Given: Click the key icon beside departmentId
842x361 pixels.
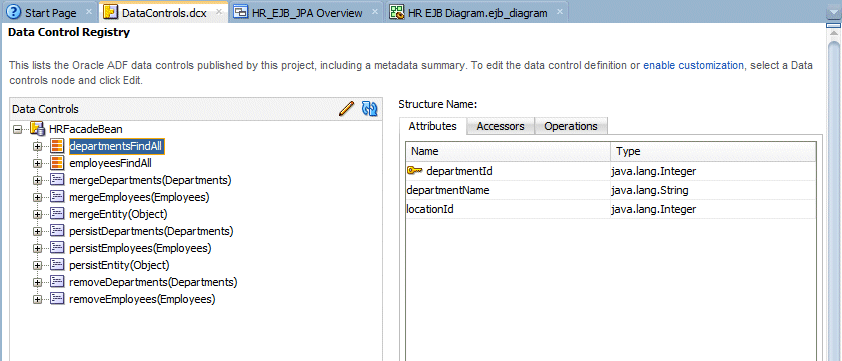Looking at the screenshot, I should [415, 171].
